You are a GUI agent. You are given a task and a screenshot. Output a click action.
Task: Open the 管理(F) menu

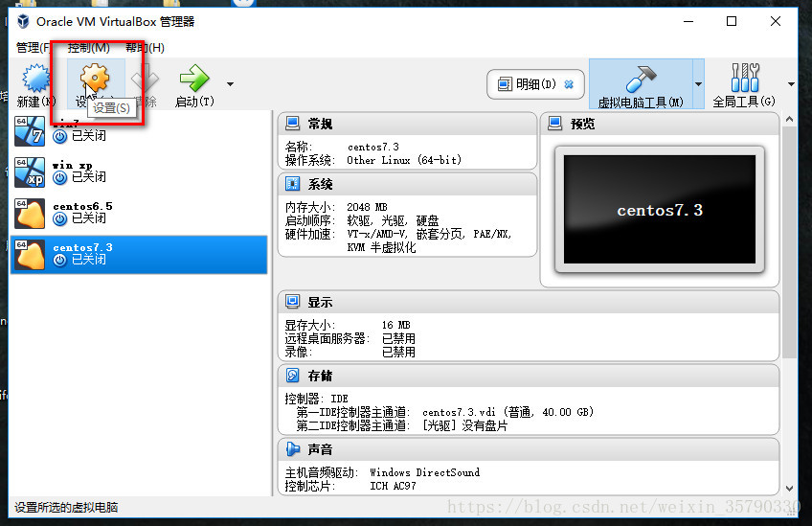click(x=34, y=48)
